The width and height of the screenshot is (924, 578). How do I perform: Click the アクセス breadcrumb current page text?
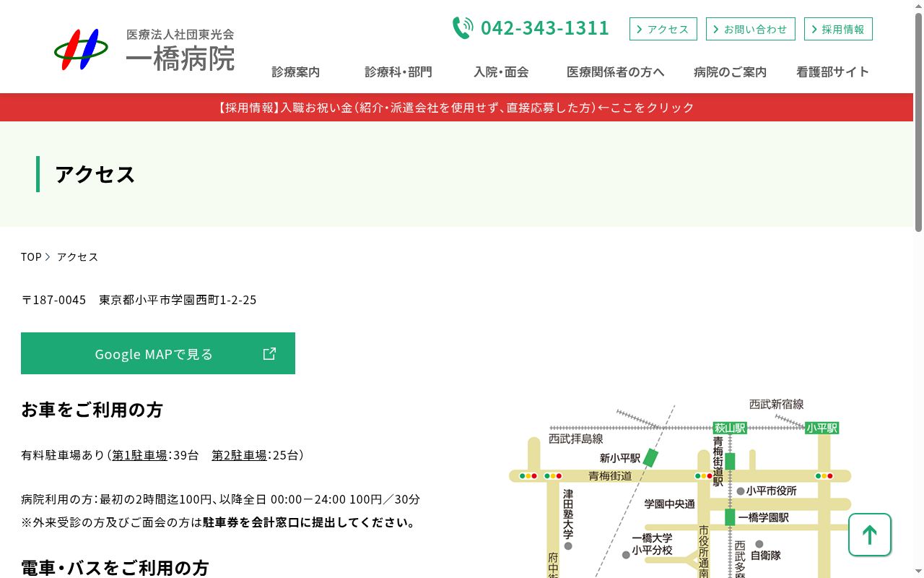tap(77, 256)
